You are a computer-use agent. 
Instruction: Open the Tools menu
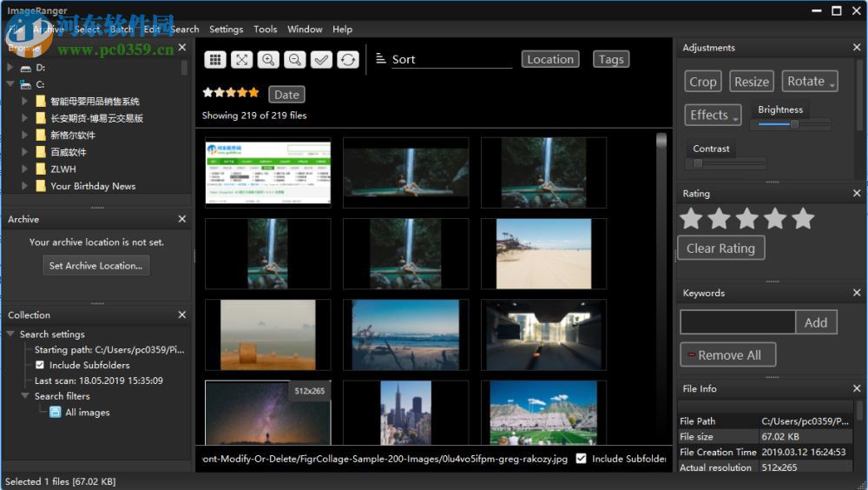[265, 30]
